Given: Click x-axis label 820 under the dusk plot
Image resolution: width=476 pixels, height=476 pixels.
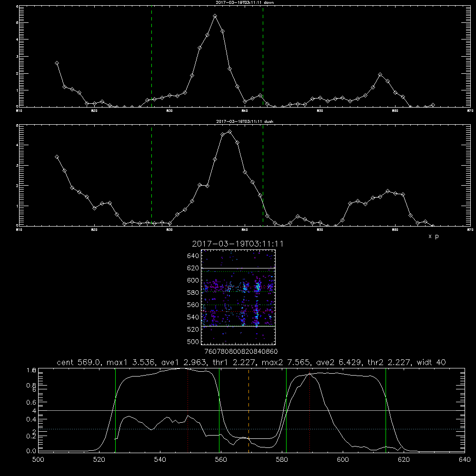Looking at the screenshot, I should (x=94, y=230).
